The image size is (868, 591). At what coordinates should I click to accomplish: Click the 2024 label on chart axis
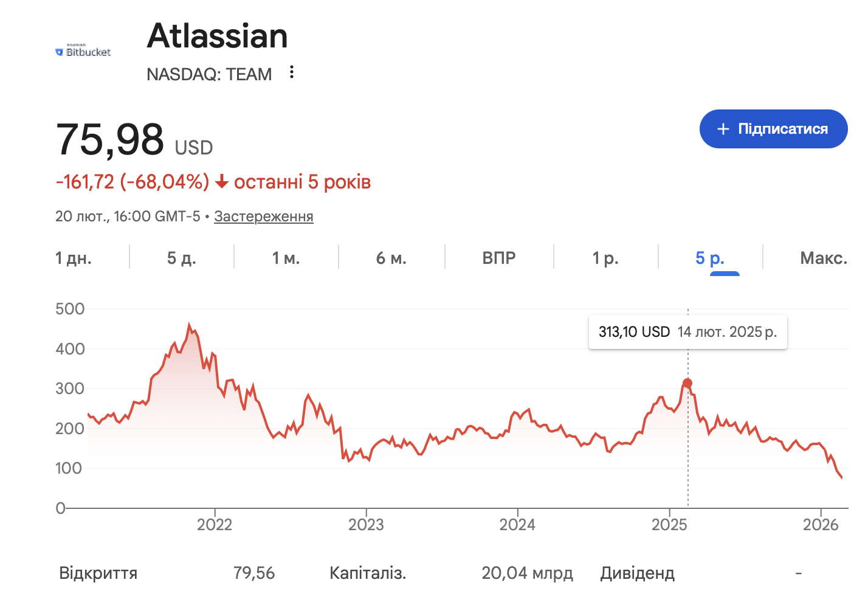tap(517, 525)
